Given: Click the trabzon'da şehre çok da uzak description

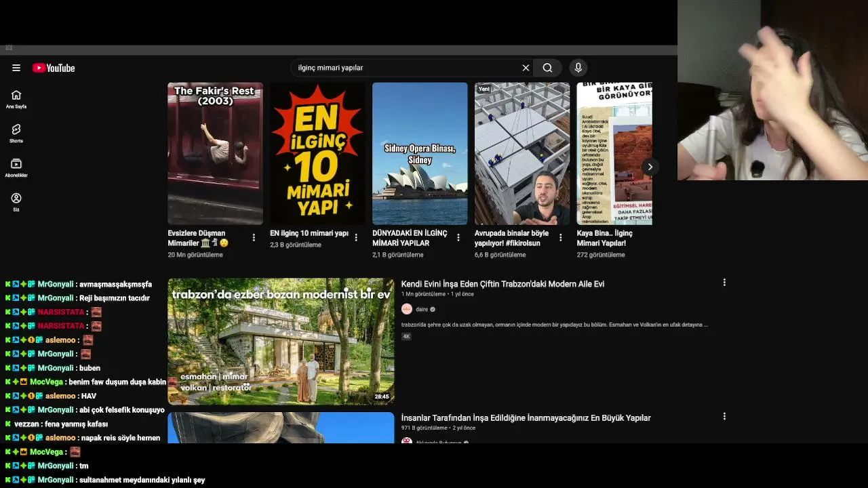Looking at the screenshot, I should [x=554, y=325].
